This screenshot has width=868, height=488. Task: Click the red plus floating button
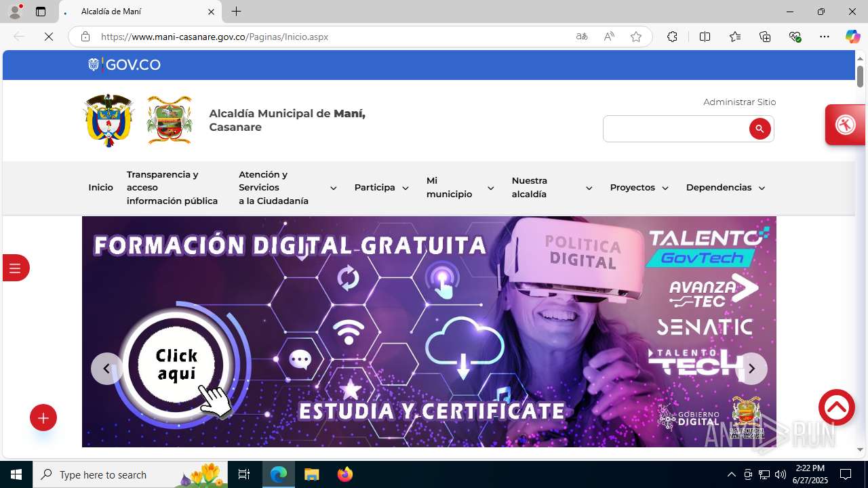pos(43,418)
